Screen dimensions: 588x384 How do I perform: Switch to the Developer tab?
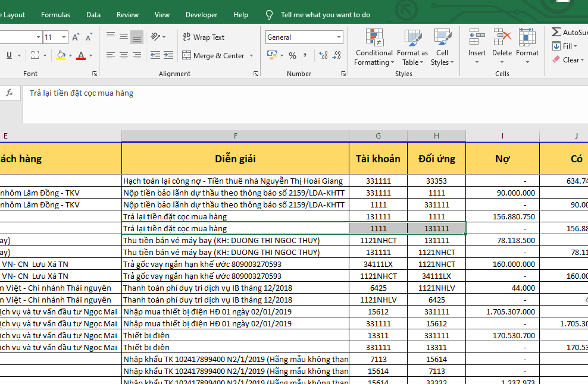(x=201, y=15)
